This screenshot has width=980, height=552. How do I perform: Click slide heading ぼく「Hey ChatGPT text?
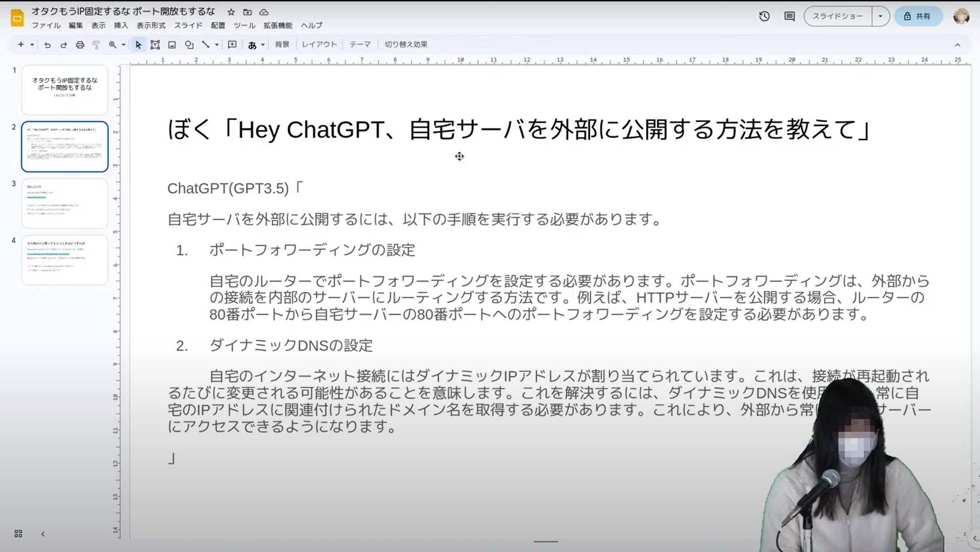click(x=519, y=130)
